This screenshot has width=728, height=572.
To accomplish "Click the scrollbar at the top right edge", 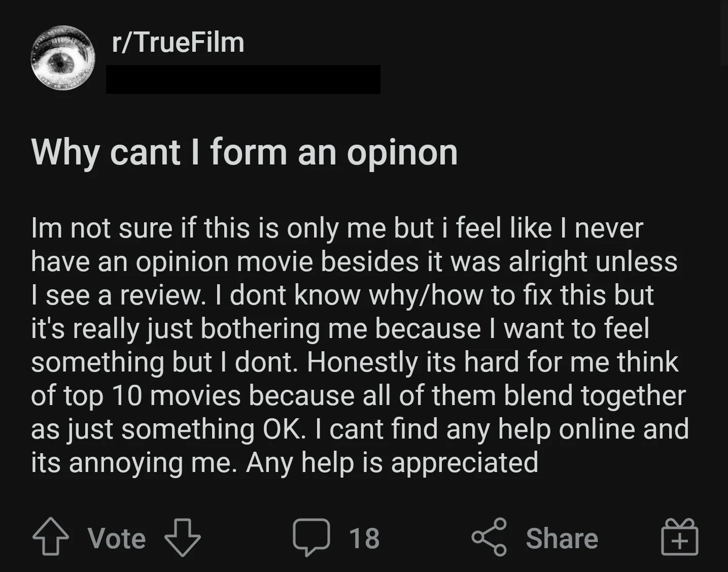I will (x=723, y=30).
